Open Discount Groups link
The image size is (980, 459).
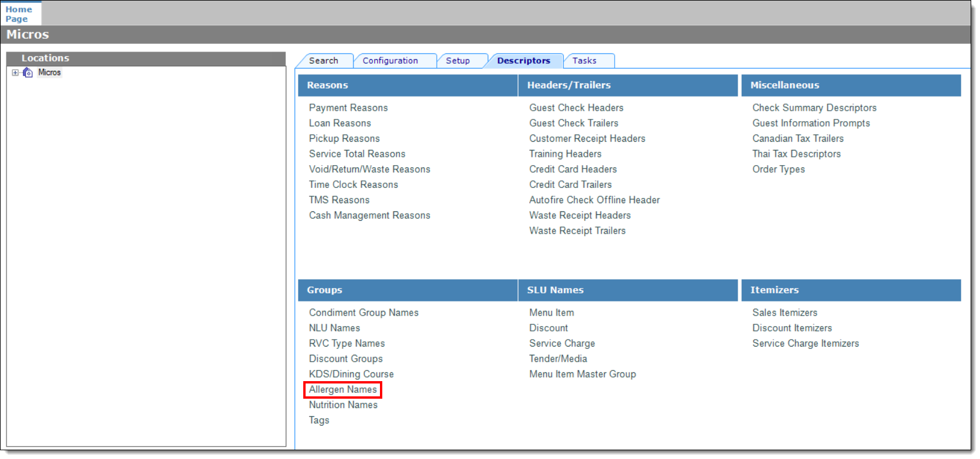point(346,359)
